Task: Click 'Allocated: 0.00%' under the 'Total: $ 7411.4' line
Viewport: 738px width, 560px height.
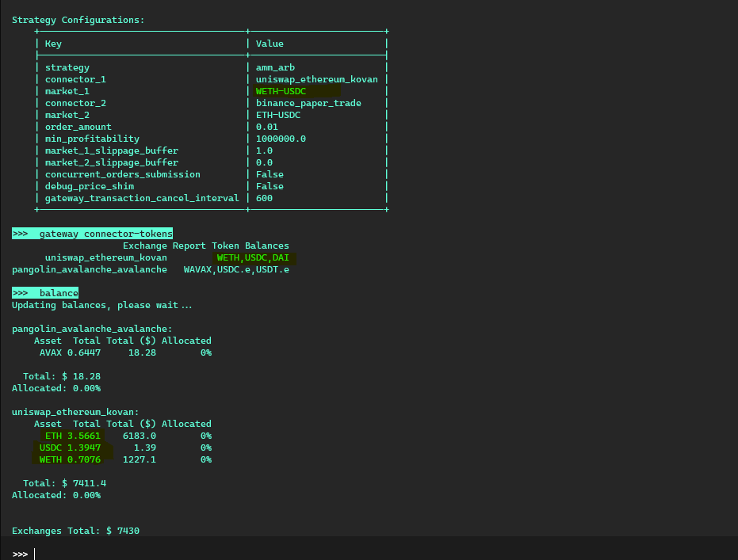Action: 56,495
